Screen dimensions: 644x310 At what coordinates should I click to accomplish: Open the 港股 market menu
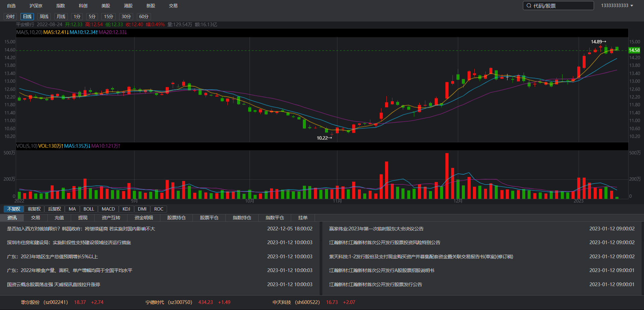(128, 6)
